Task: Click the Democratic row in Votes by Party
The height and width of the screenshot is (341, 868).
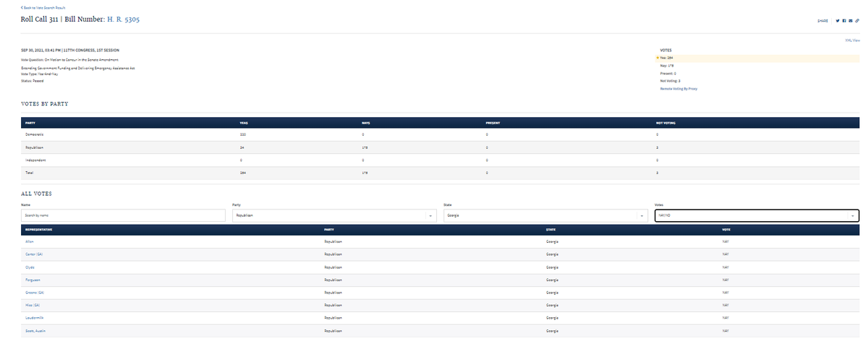Action: (441, 134)
